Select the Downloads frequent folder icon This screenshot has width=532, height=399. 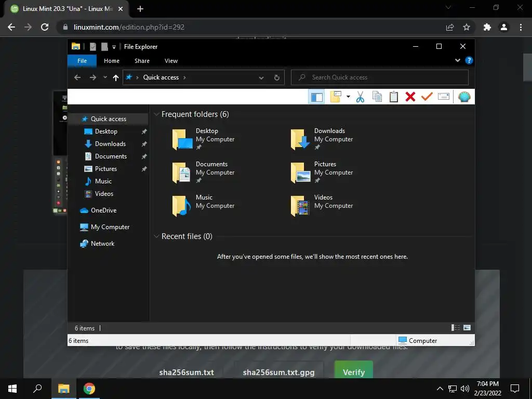tap(300, 139)
